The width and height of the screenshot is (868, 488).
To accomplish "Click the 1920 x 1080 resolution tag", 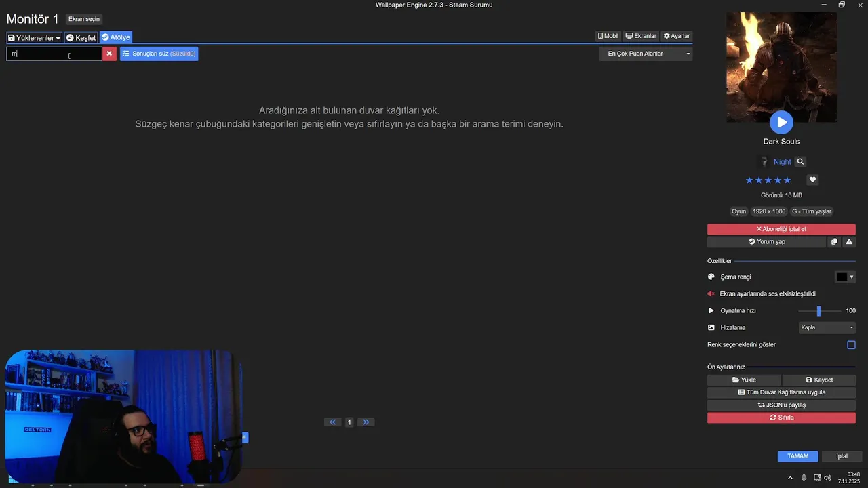I will pos(769,211).
